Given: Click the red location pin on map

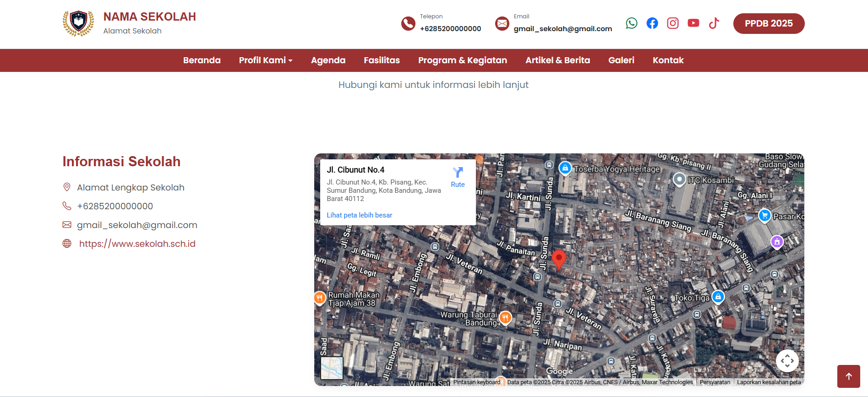Looking at the screenshot, I should (x=558, y=259).
